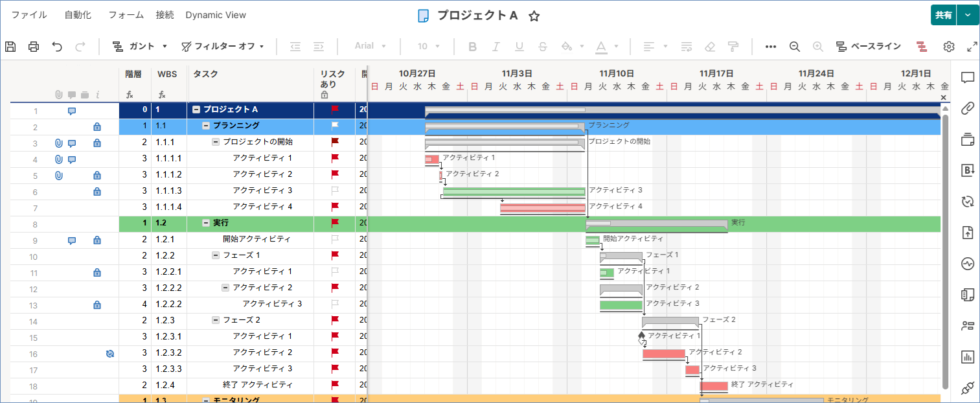Collapse the フェーズ 1 row

click(216, 255)
